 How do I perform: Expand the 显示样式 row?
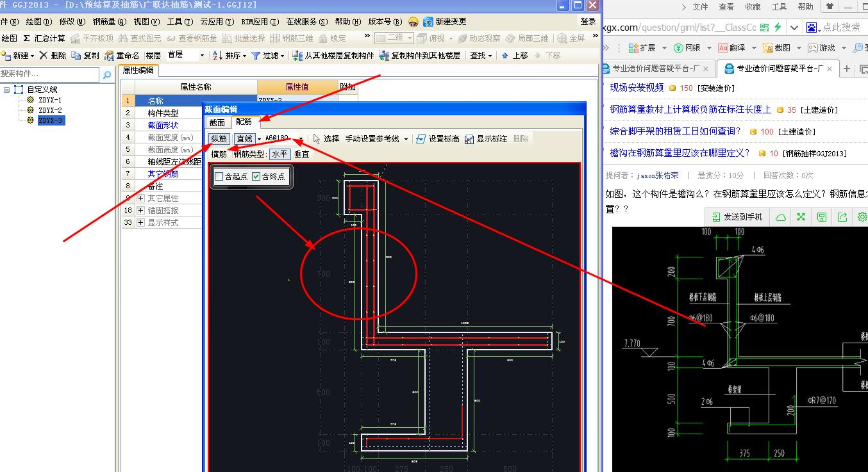140,223
